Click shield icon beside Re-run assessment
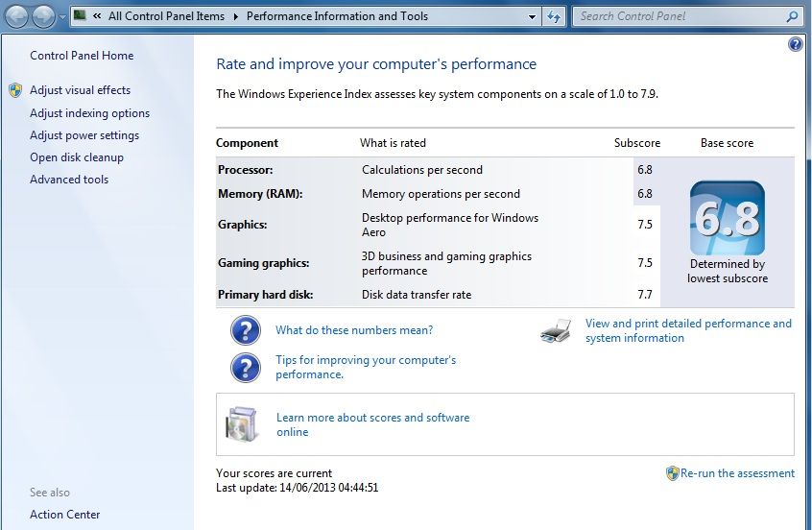This screenshot has height=530, width=812. coord(672,473)
